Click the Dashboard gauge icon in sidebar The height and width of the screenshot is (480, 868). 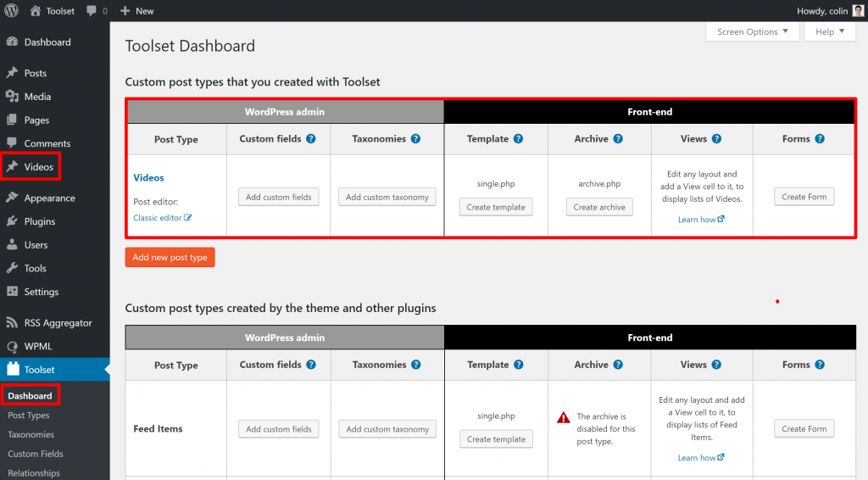(x=12, y=42)
